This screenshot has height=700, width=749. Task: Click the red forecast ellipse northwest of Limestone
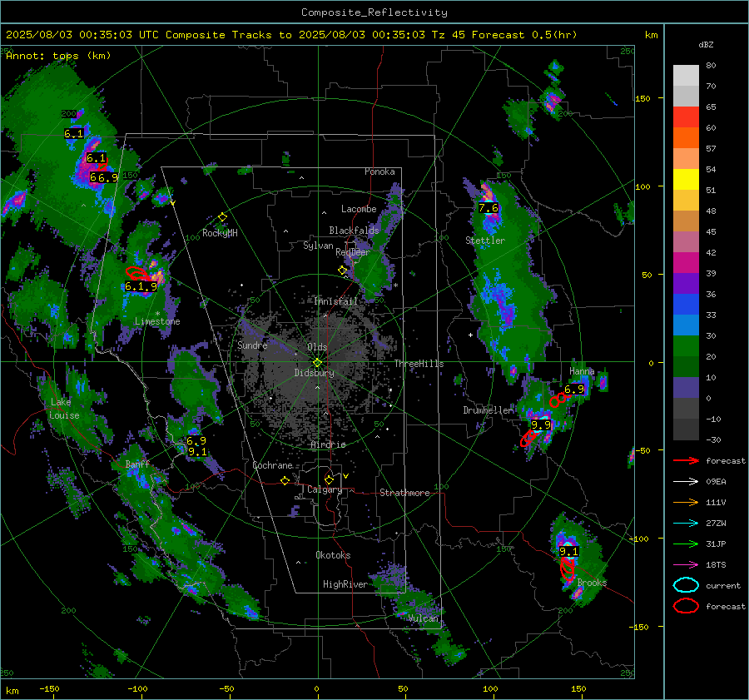(138, 273)
